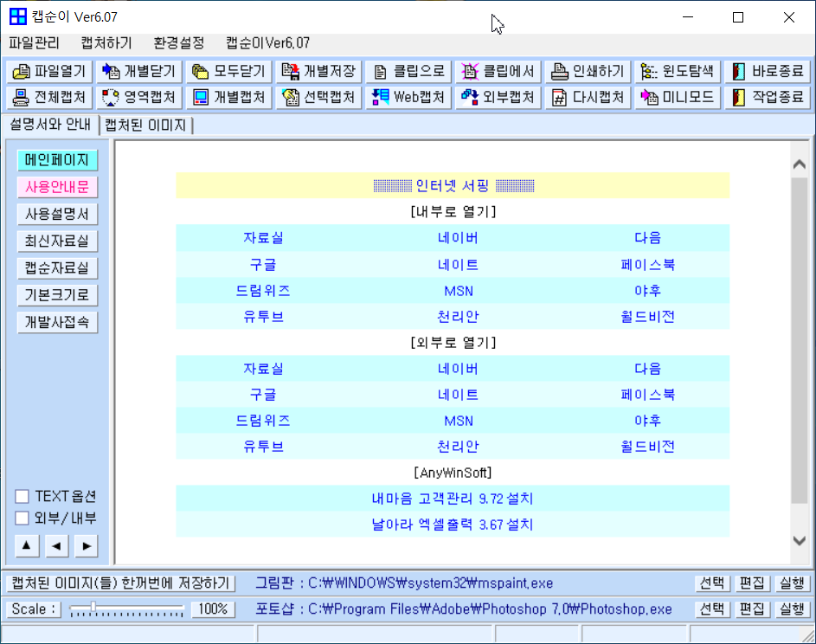The image size is (816, 644).
Task: Switch to 미니모드 mini mode
Action: point(678,97)
